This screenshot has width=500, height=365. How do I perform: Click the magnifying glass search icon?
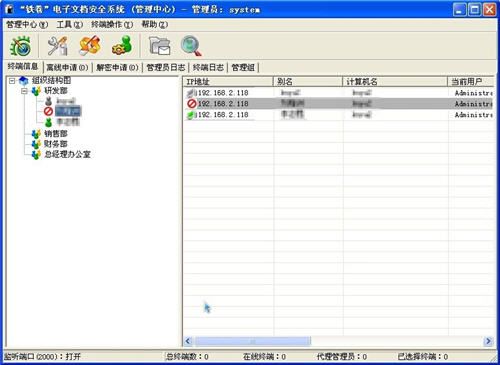point(191,46)
